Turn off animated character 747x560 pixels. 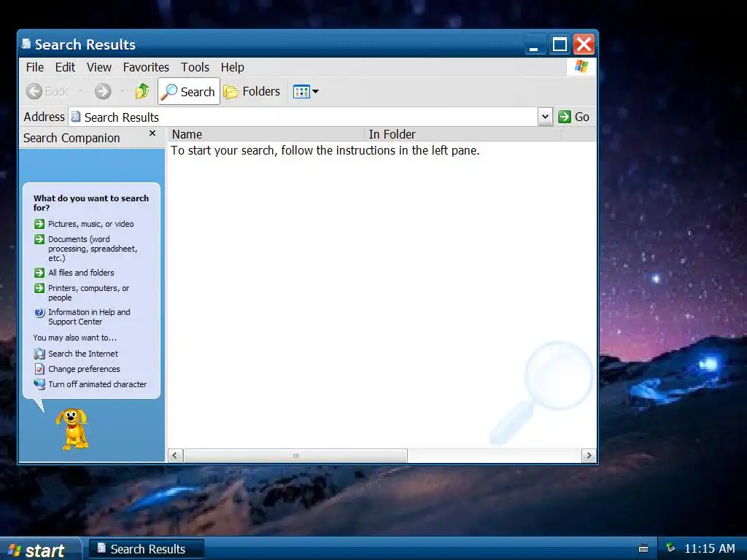pyautogui.click(x=97, y=384)
